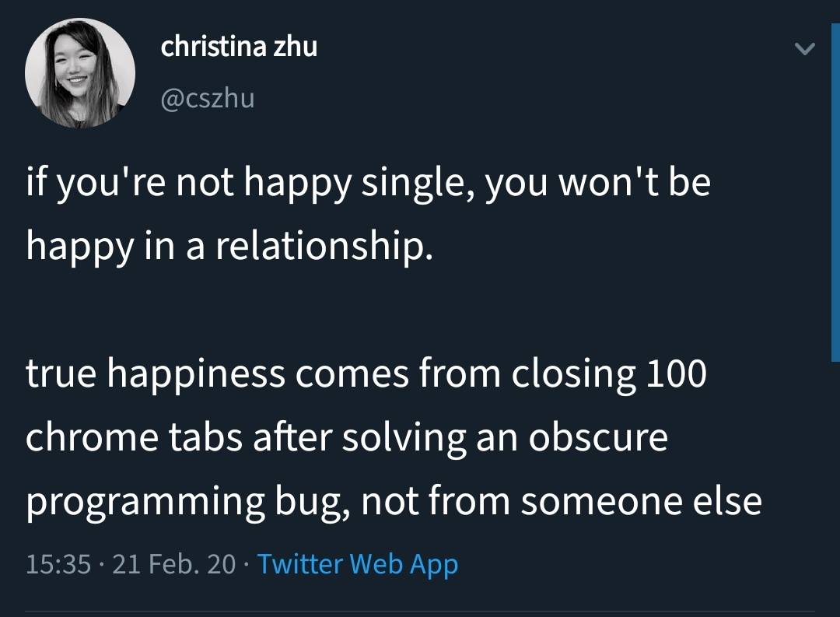Expand the tweet options chevron menu

coord(804,50)
